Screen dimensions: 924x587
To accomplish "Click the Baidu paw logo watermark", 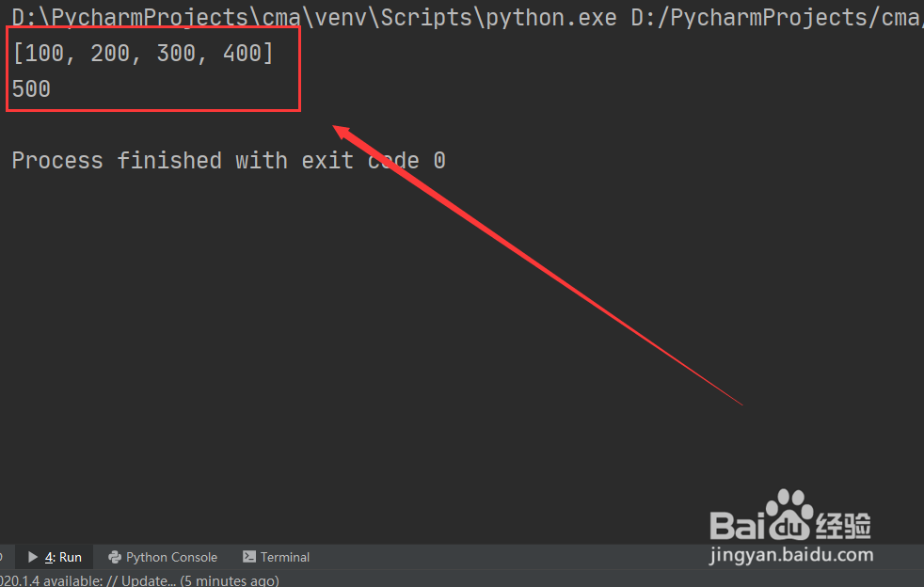I will [x=789, y=514].
